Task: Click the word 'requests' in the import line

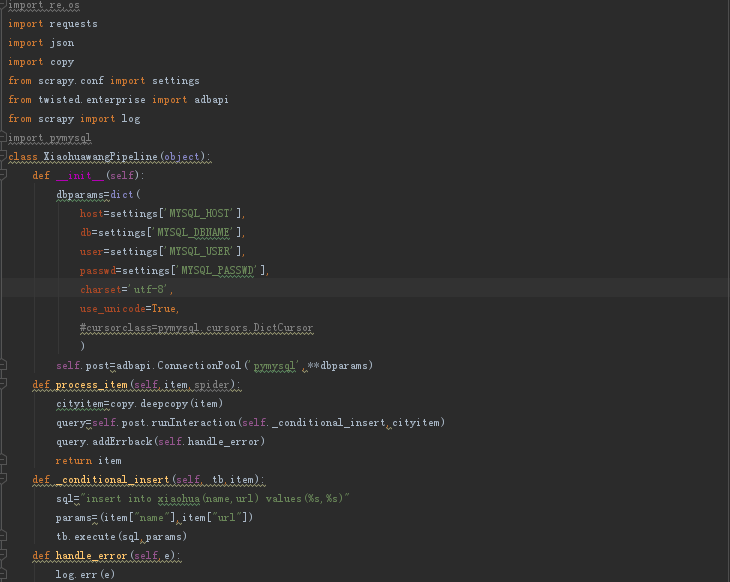Action: click(x=74, y=24)
